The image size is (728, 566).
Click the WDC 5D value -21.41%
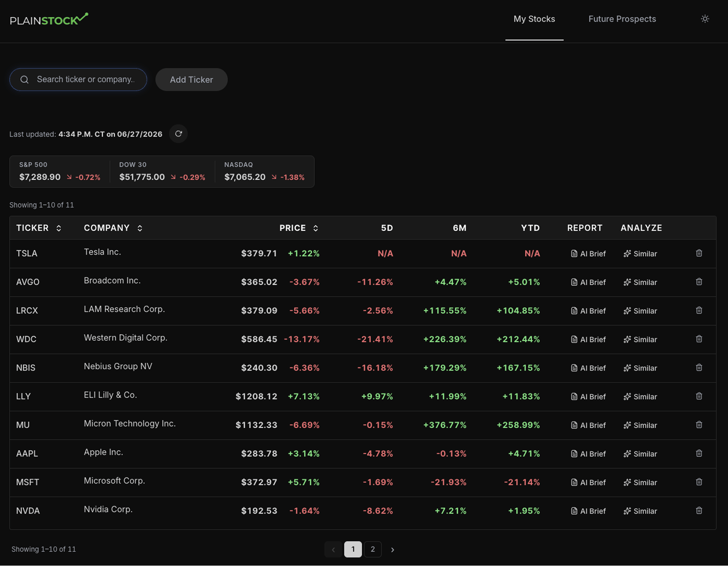coord(375,339)
